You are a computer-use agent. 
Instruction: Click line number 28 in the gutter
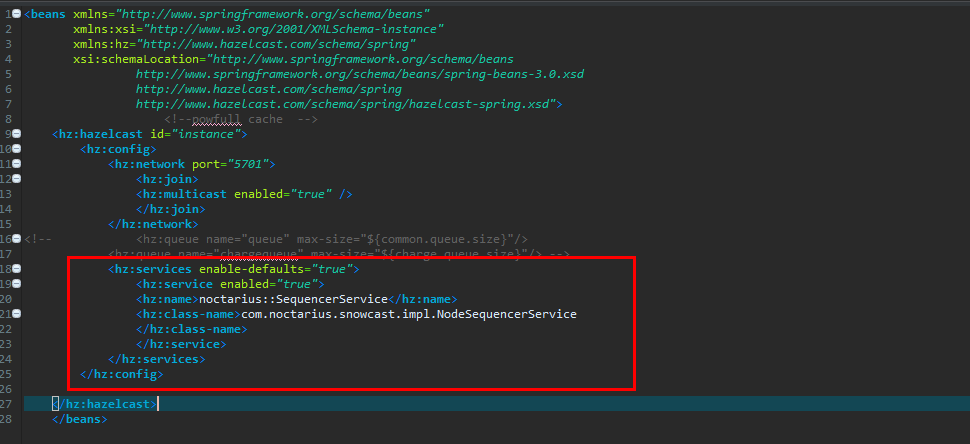pyautogui.click(x=6, y=419)
